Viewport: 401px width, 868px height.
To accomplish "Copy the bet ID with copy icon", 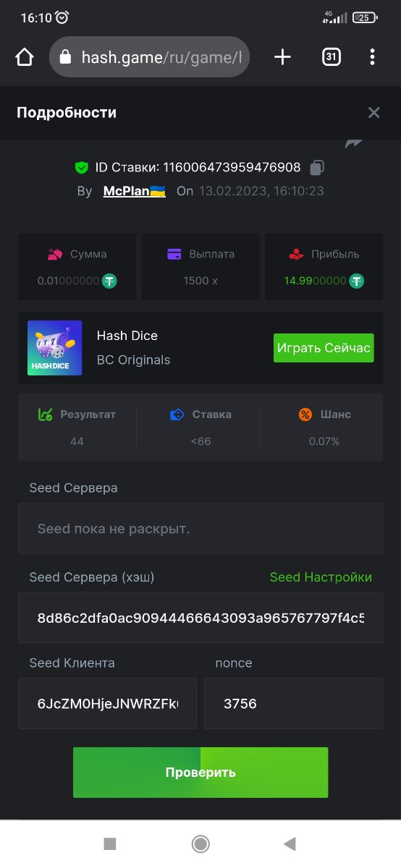I will 316,168.
